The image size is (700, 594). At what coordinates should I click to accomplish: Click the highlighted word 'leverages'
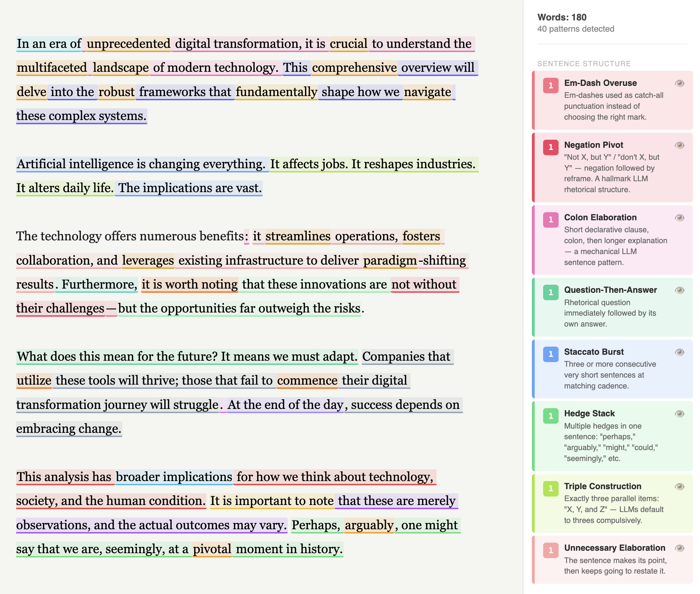click(x=148, y=260)
